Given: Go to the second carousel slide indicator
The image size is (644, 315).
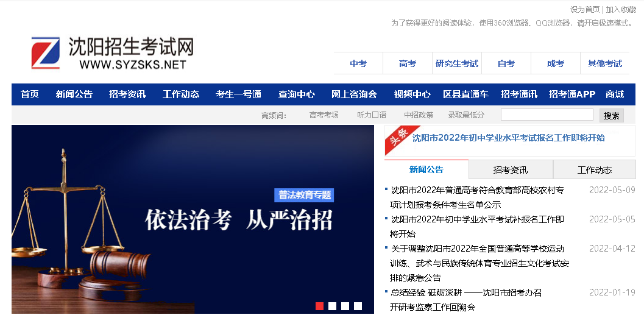Looking at the screenshot, I should pyautogui.click(x=332, y=306).
